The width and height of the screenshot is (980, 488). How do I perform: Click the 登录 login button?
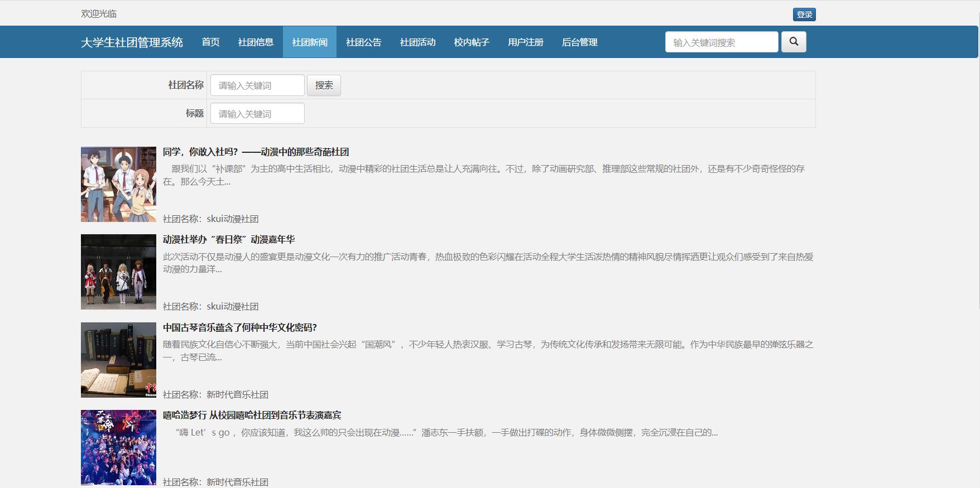(x=804, y=15)
